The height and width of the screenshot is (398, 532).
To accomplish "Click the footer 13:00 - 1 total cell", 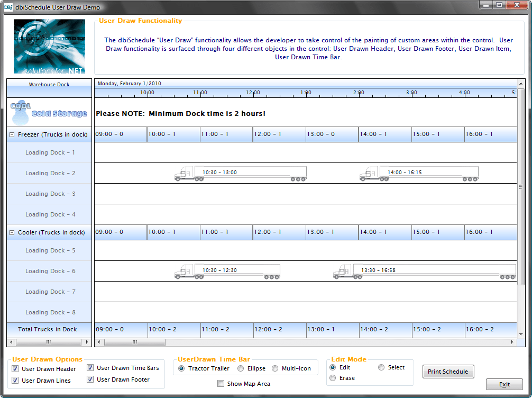I will [x=333, y=330].
